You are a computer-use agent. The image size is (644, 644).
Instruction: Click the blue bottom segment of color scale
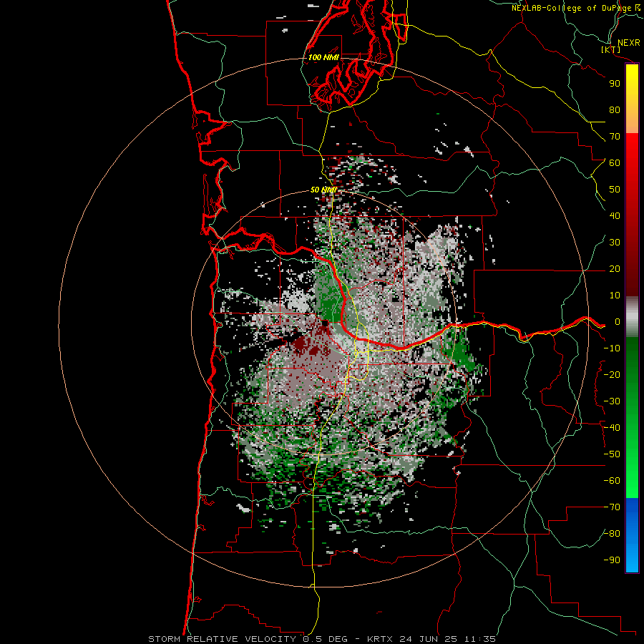632,535
